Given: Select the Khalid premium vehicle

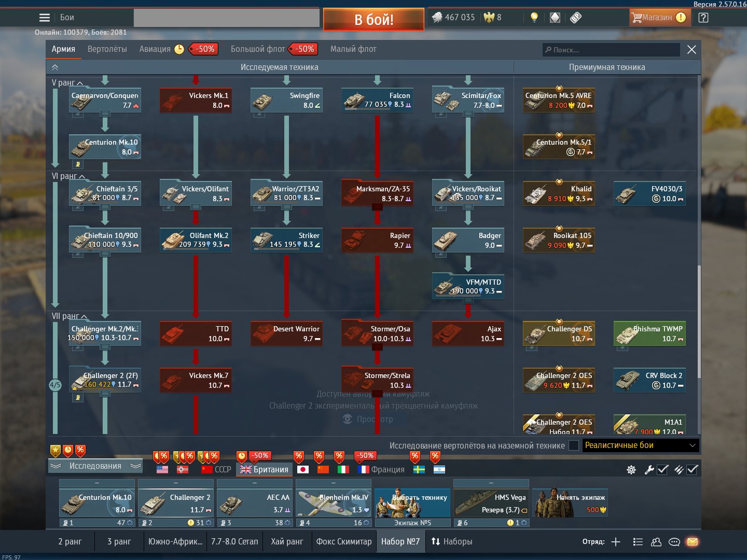Looking at the screenshot, I should point(559,193).
